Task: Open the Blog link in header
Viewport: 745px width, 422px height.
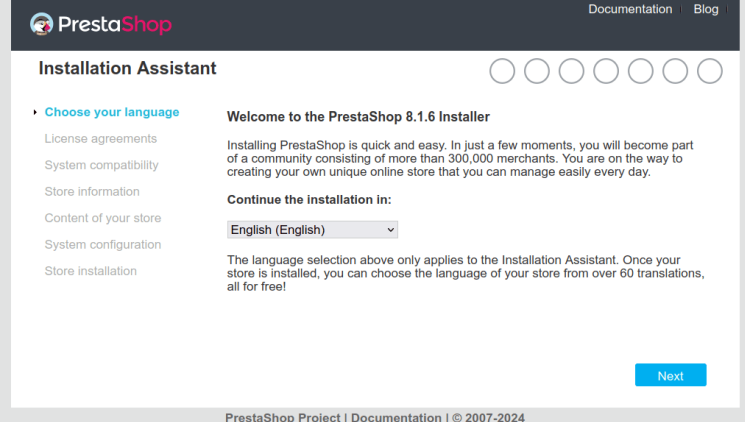Action: click(706, 9)
